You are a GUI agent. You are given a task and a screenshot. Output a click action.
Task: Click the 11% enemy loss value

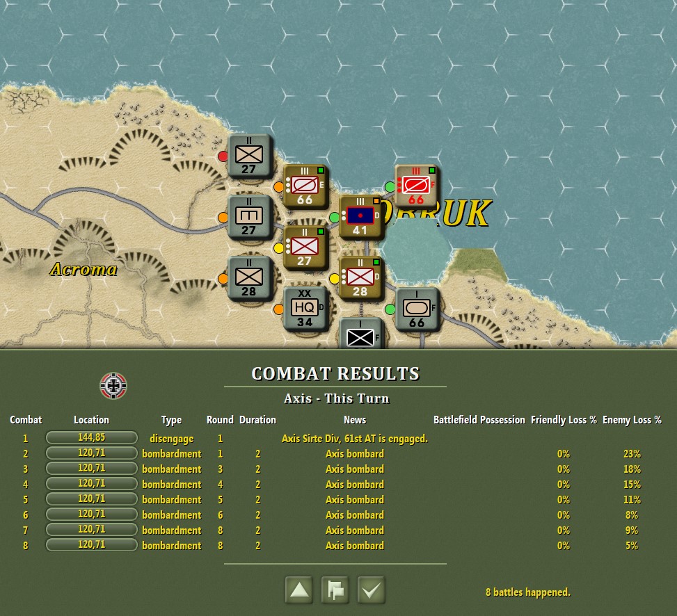[632, 500]
